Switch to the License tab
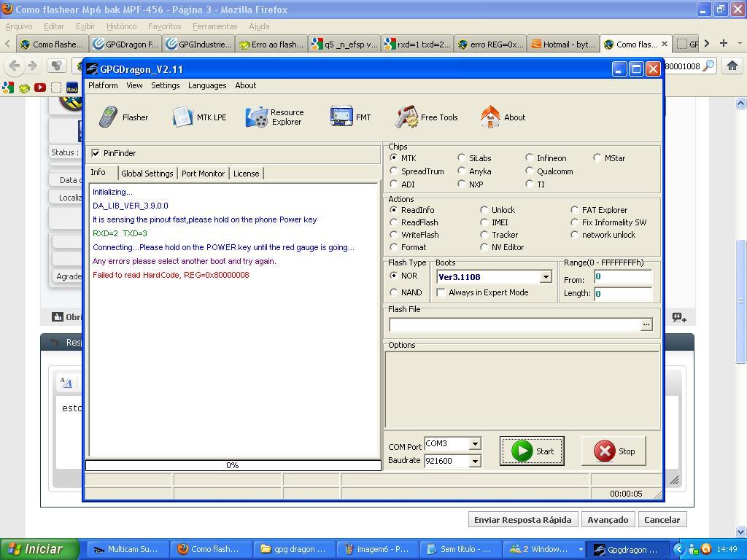Viewport: 747px width, 560px height. tap(247, 174)
